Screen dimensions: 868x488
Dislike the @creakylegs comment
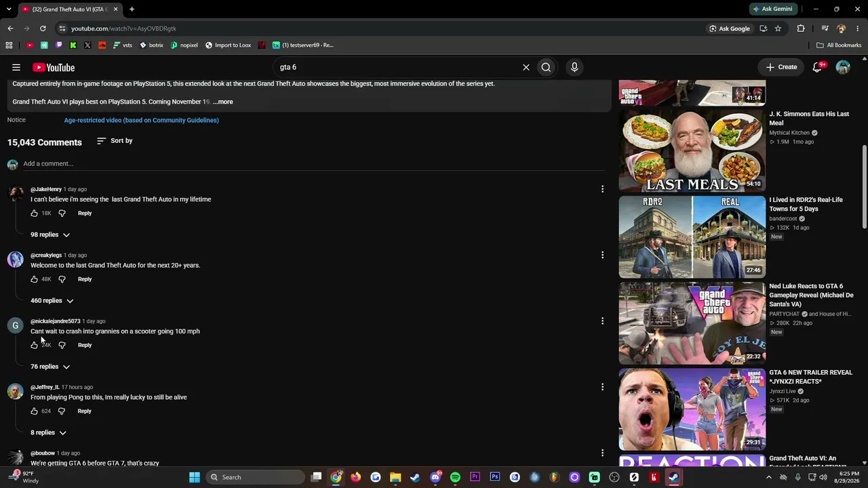click(x=62, y=279)
